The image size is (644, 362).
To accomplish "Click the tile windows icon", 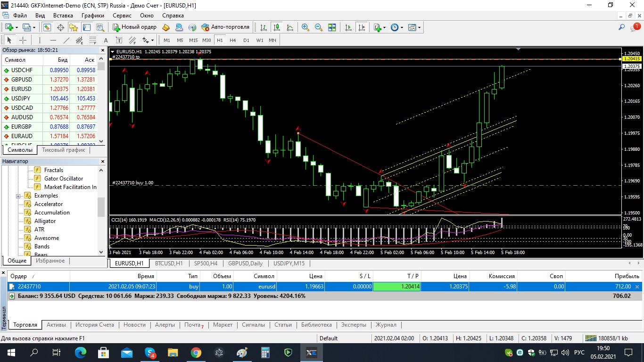I will (x=332, y=27).
